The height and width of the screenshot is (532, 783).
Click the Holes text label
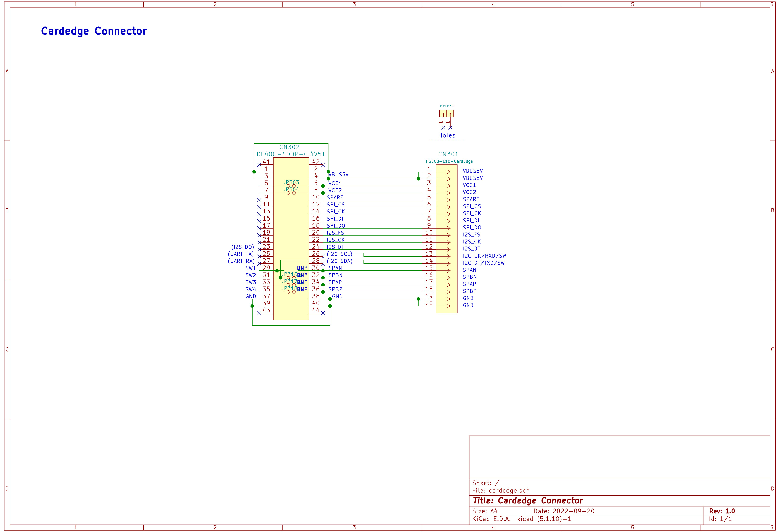click(446, 135)
